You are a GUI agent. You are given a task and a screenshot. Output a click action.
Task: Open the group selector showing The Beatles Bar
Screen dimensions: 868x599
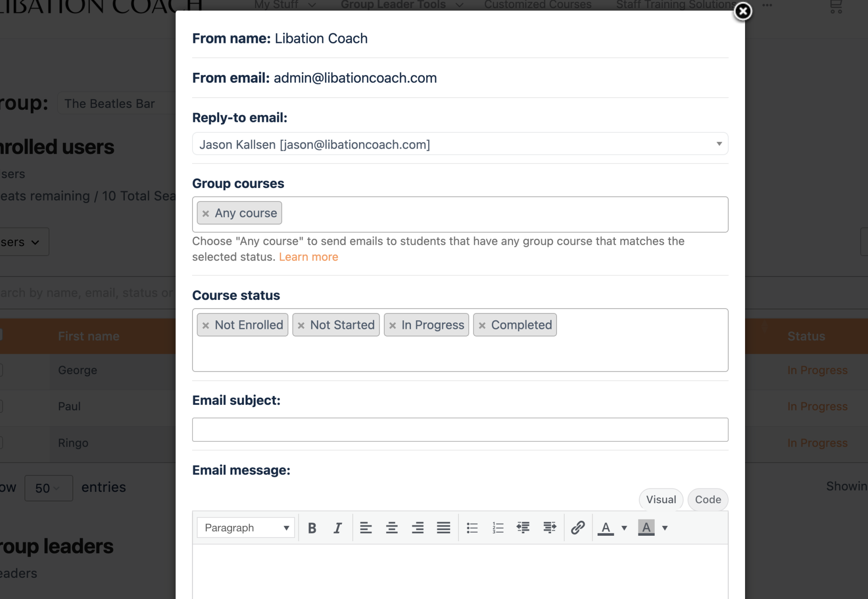click(117, 103)
